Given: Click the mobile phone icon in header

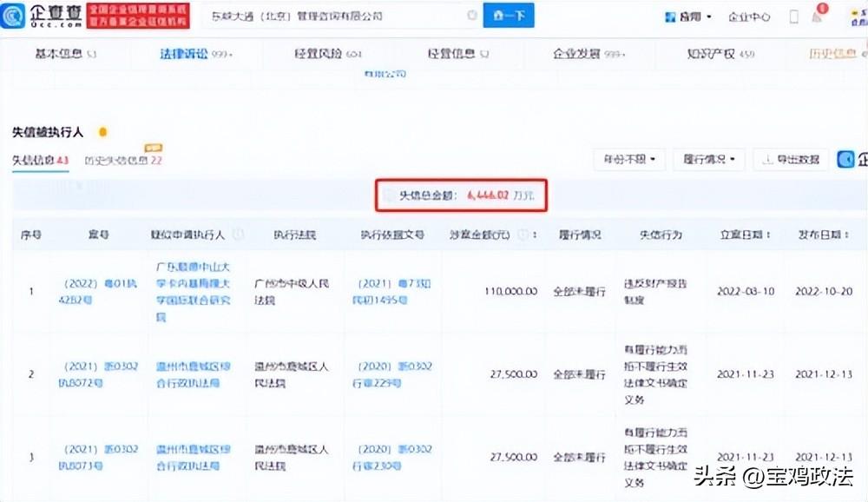Looking at the screenshot, I should click(794, 17).
